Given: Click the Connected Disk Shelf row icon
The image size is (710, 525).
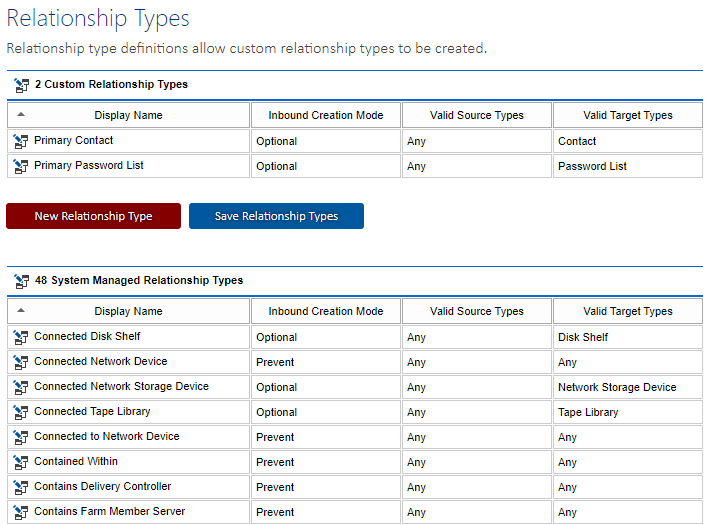Looking at the screenshot, I should click(21, 337).
